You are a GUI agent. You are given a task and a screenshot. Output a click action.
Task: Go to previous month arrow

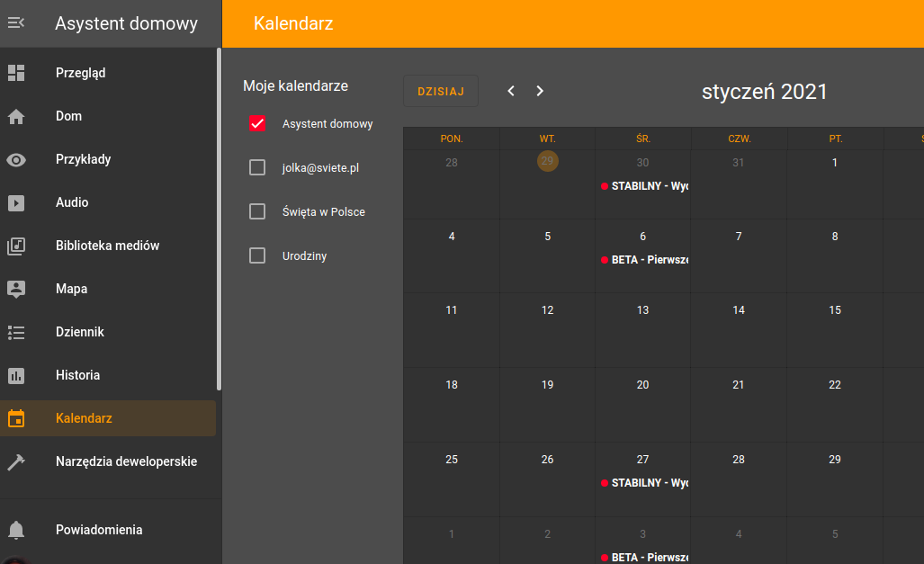[511, 91]
